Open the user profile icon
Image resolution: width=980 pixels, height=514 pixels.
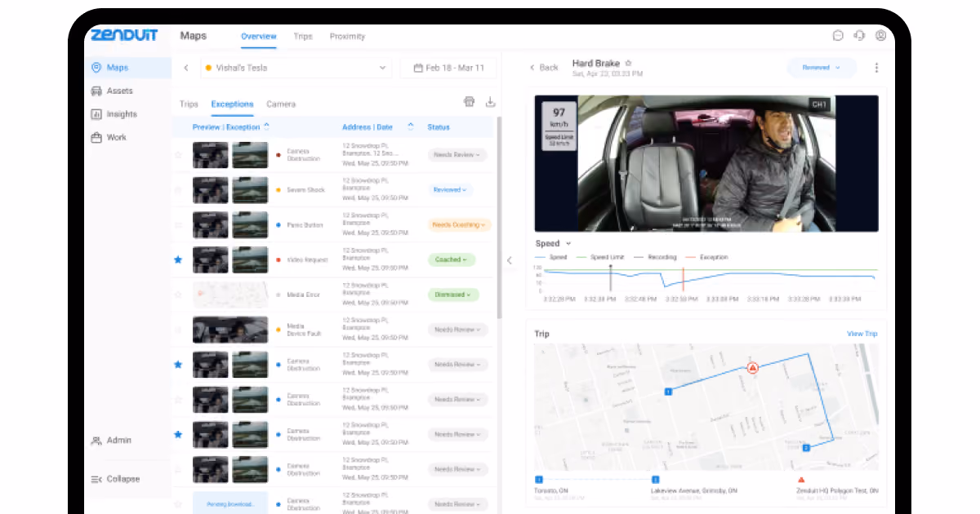point(880,36)
